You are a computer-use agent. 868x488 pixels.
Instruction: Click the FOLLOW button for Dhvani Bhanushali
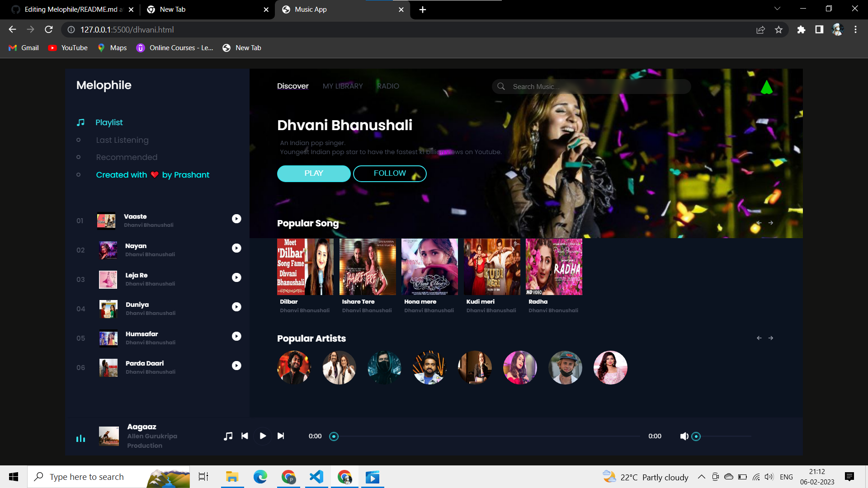coord(390,173)
